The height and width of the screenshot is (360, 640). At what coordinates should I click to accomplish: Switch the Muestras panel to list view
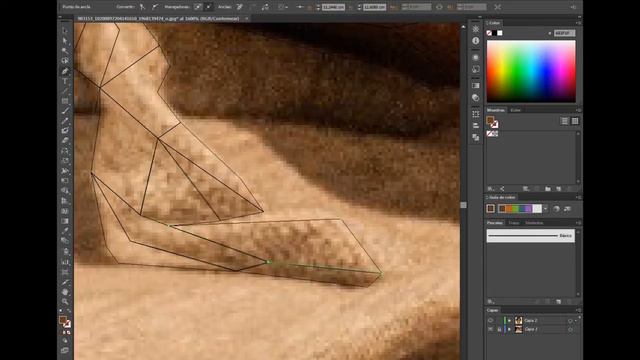point(564,121)
